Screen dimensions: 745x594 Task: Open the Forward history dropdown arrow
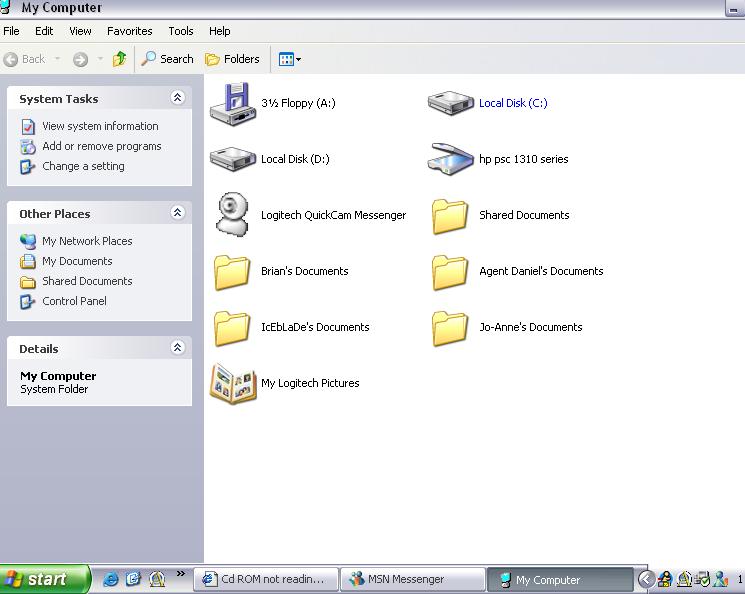(100, 59)
